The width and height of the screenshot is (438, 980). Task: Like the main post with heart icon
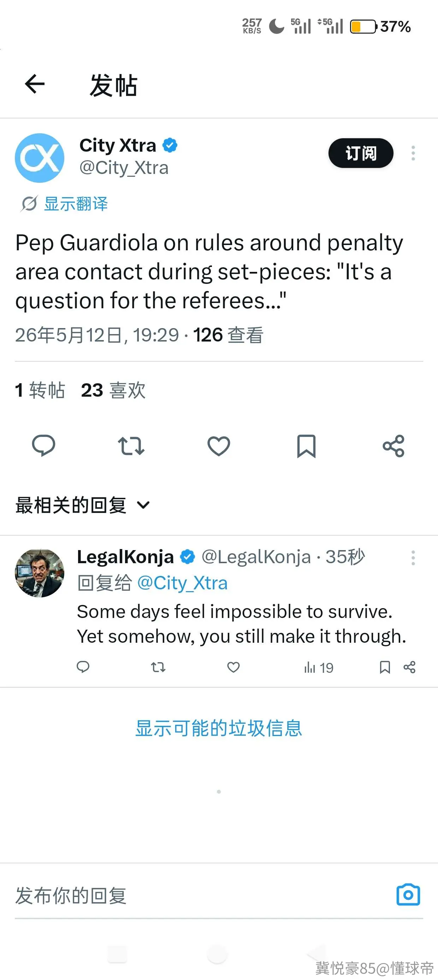pyautogui.click(x=219, y=445)
